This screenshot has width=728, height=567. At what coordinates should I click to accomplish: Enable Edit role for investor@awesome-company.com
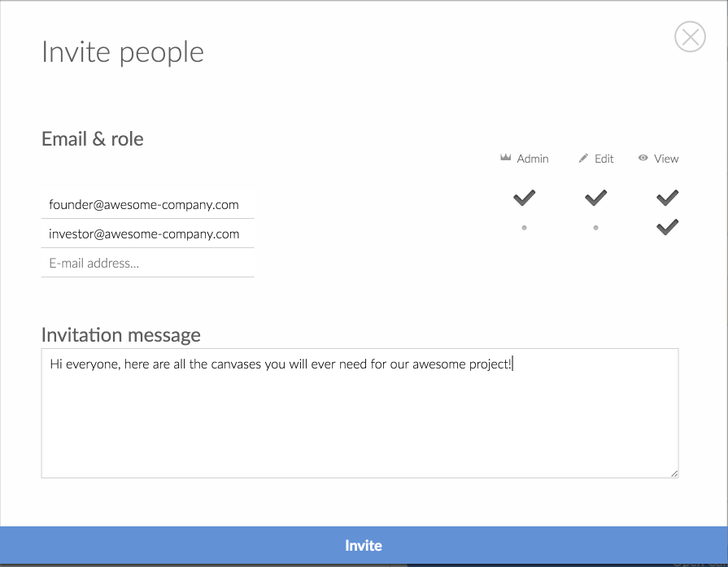coord(596,228)
